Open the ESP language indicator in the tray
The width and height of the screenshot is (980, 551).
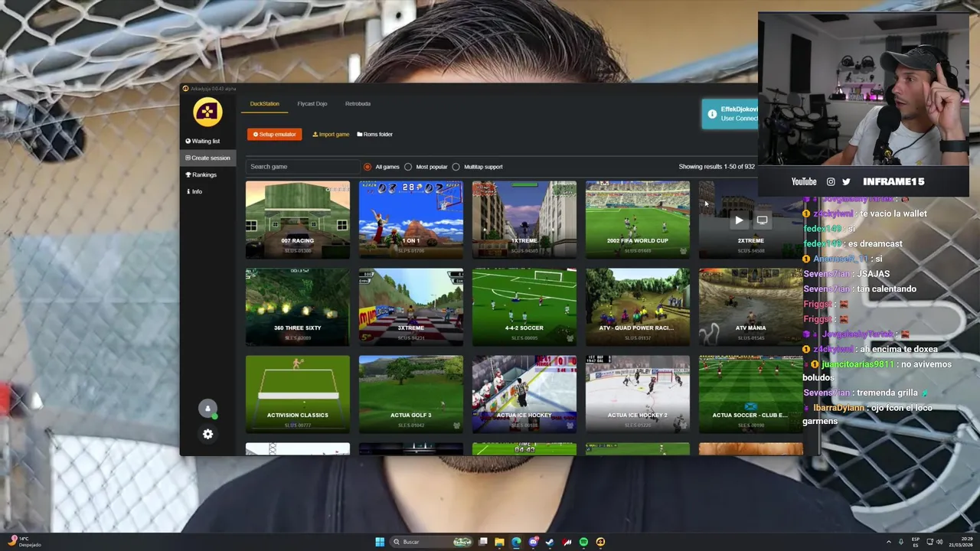click(916, 542)
